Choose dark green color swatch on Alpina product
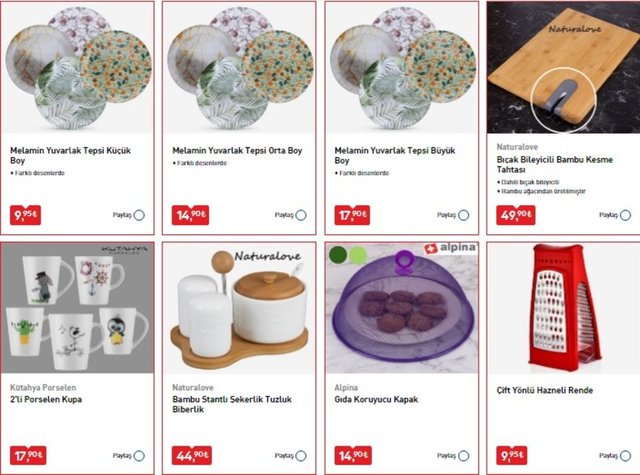 338,254
